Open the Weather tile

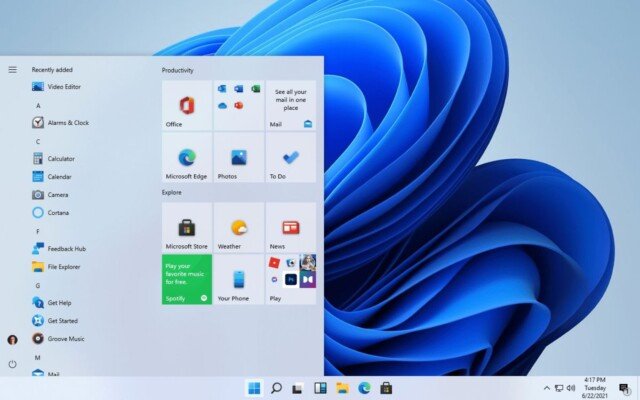[239, 228]
